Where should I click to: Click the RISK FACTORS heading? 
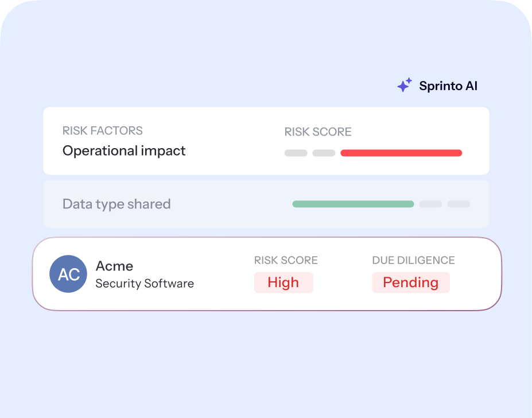point(103,131)
